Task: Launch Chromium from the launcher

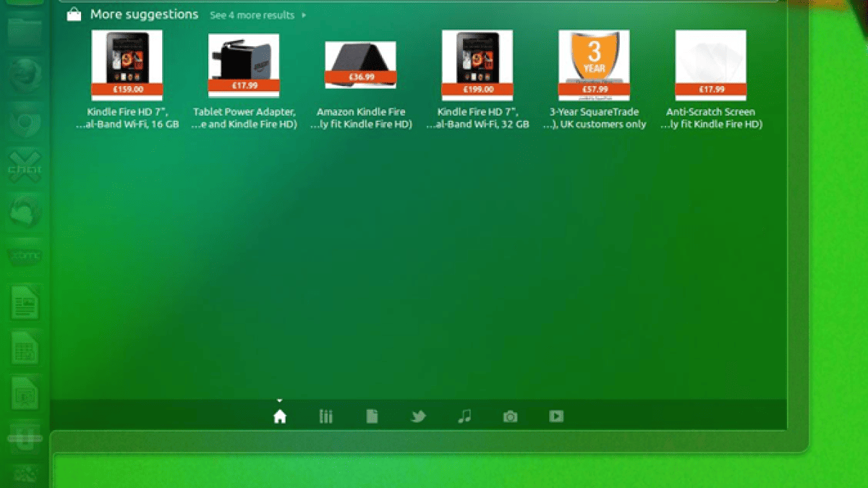Action: pyautogui.click(x=25, y=120)
